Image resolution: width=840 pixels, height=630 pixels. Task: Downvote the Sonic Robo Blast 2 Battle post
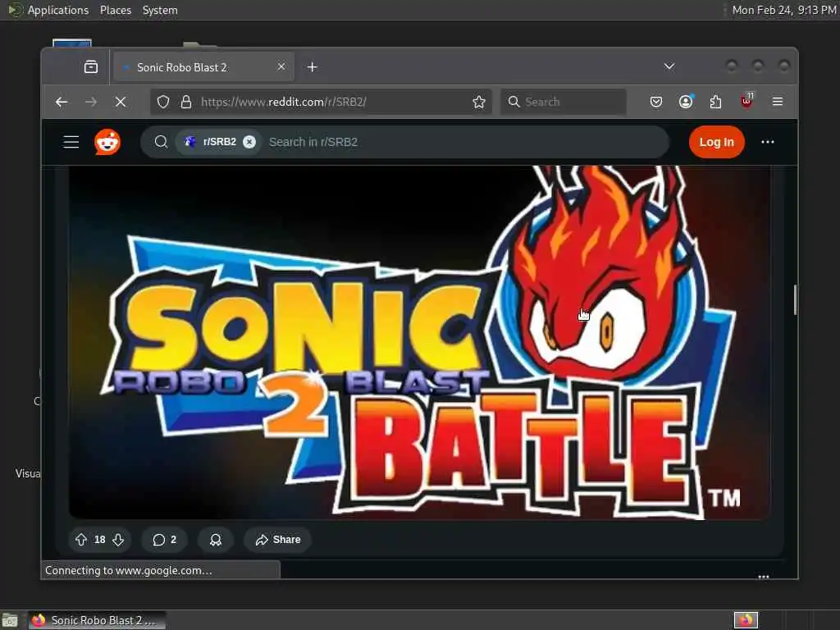tap(118, 540)
